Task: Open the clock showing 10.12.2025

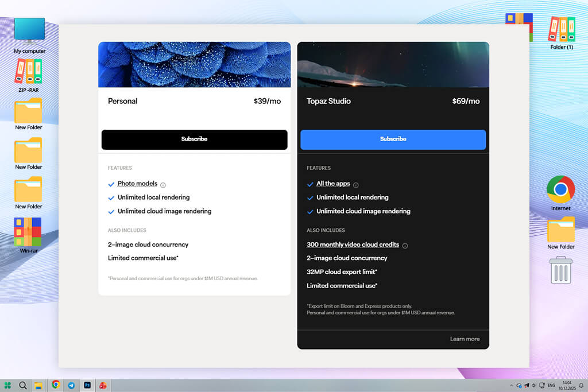Action: click(567, 386)
